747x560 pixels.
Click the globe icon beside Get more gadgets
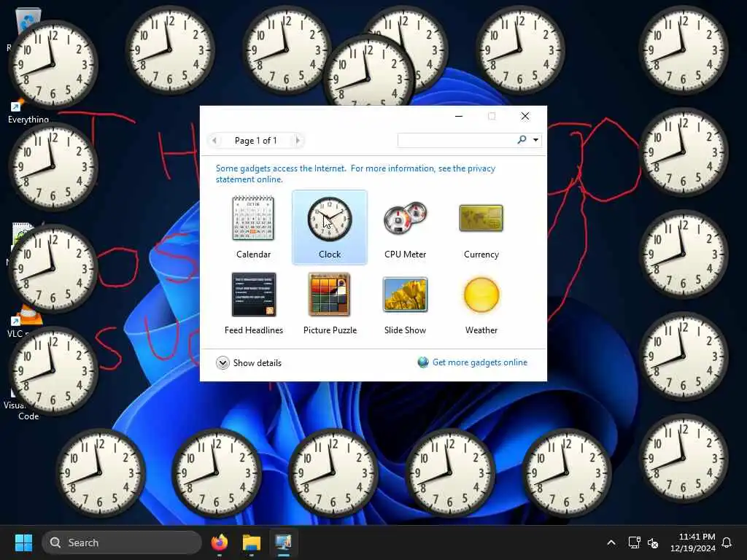click(x=423, y=362)
